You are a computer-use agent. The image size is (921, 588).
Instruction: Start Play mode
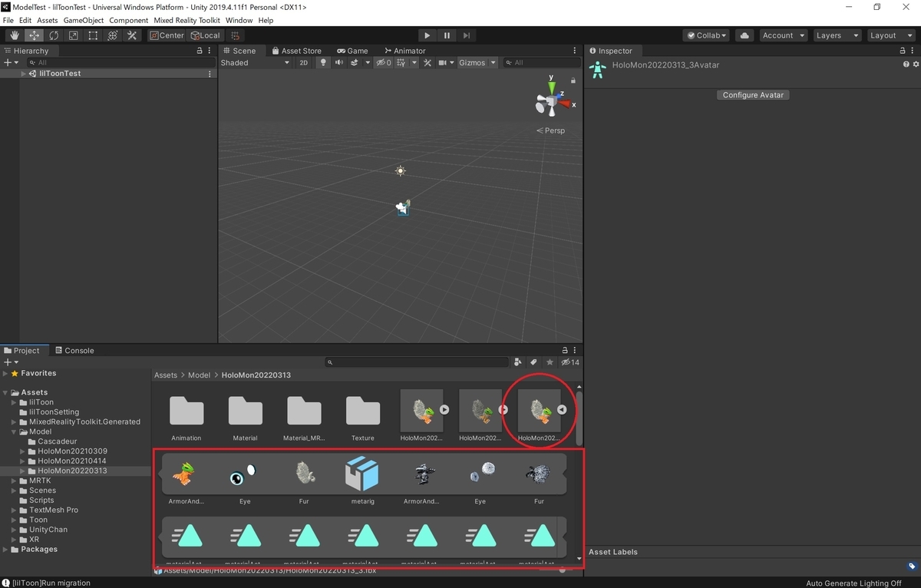(x=427, y=35)
